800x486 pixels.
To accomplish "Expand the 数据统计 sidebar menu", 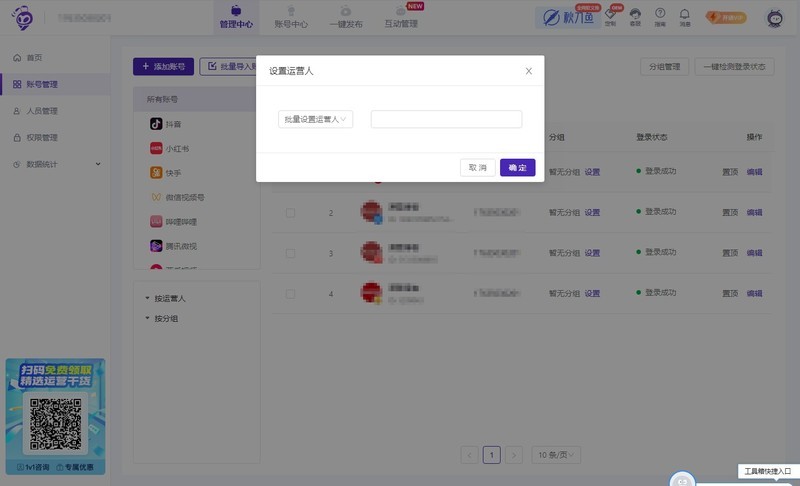I will click(55, 164).
